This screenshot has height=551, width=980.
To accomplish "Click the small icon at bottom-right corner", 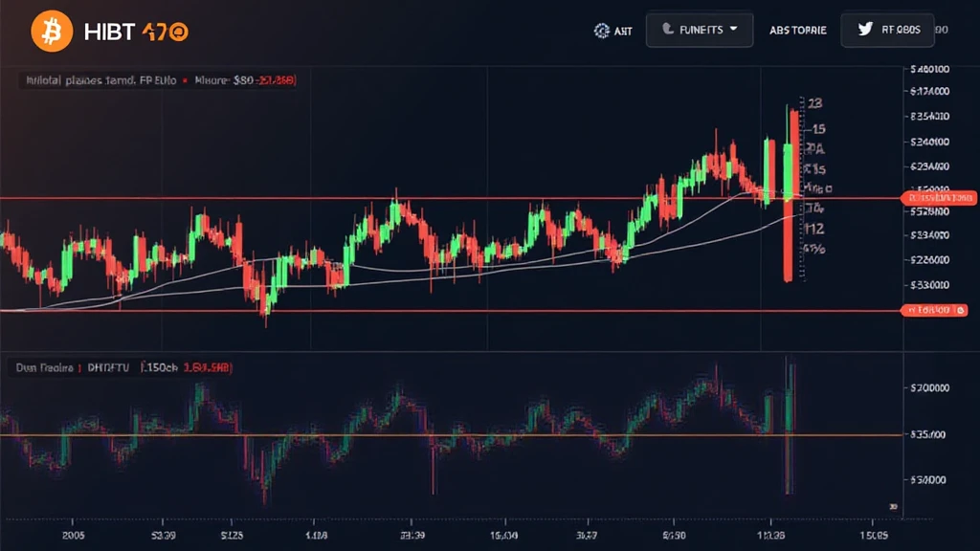I will coord(893,506).
